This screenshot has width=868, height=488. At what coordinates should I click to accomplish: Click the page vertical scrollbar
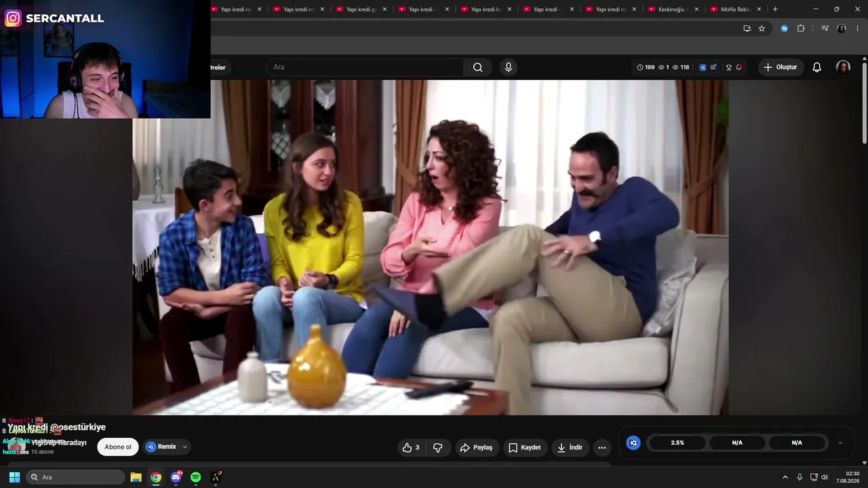[x=865, y=102]
